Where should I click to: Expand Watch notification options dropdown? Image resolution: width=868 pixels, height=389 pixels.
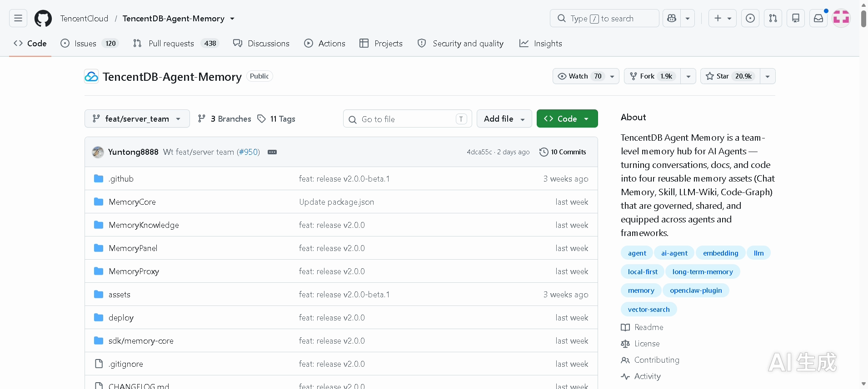[x=612, y=76]
